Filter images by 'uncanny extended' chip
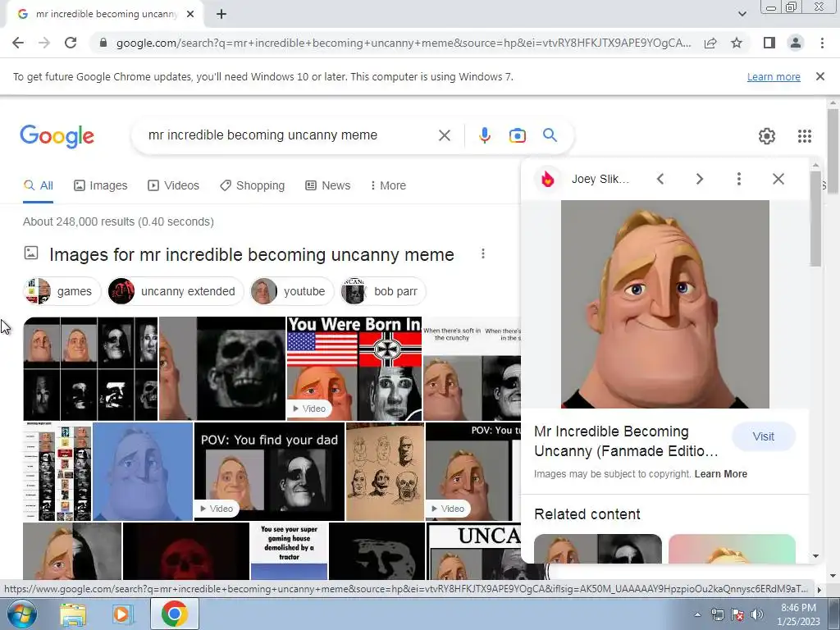This screenshot has width=840, height=630. click(175, 291)
